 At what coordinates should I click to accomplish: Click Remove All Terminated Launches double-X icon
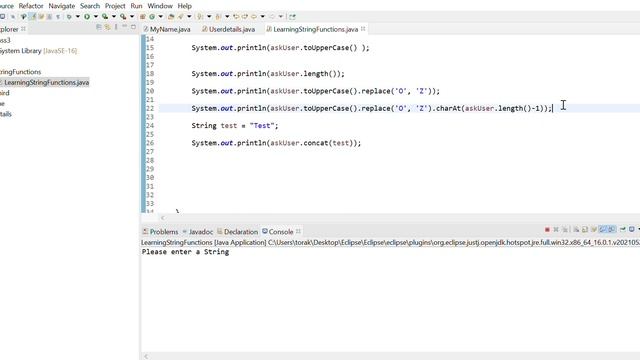[565, 230]
